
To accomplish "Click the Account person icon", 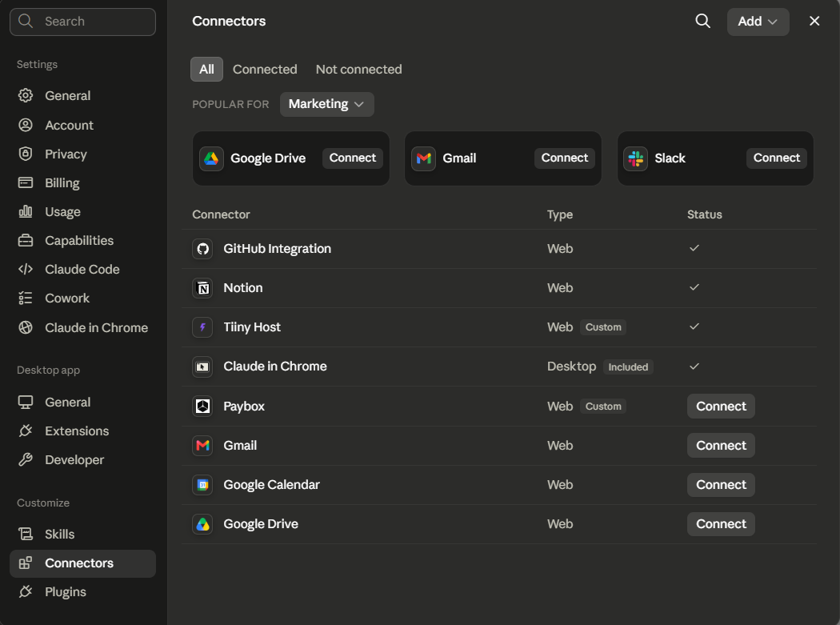I will (x=25, y=125).
